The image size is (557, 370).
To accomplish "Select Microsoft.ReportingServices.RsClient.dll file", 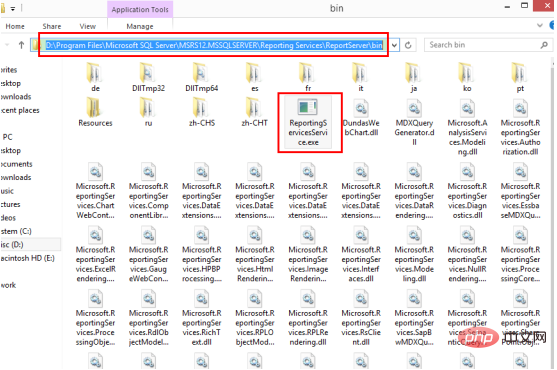I will (x=361, y=318).
